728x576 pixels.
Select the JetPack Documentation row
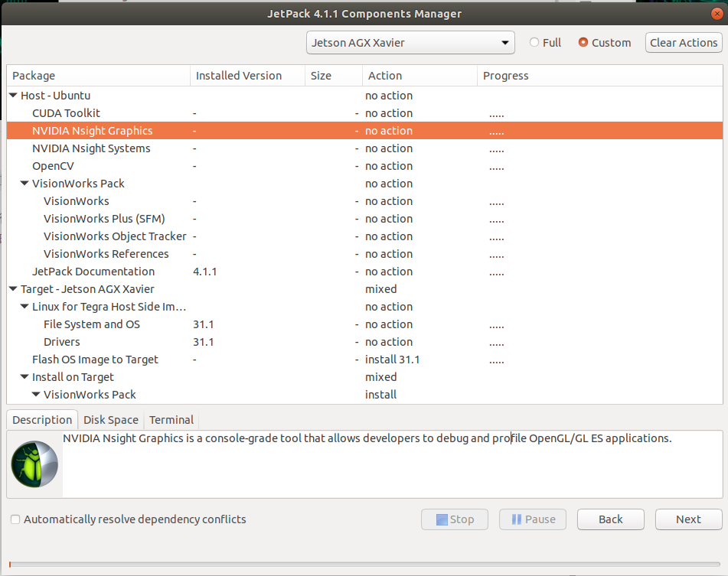[364, 272]
